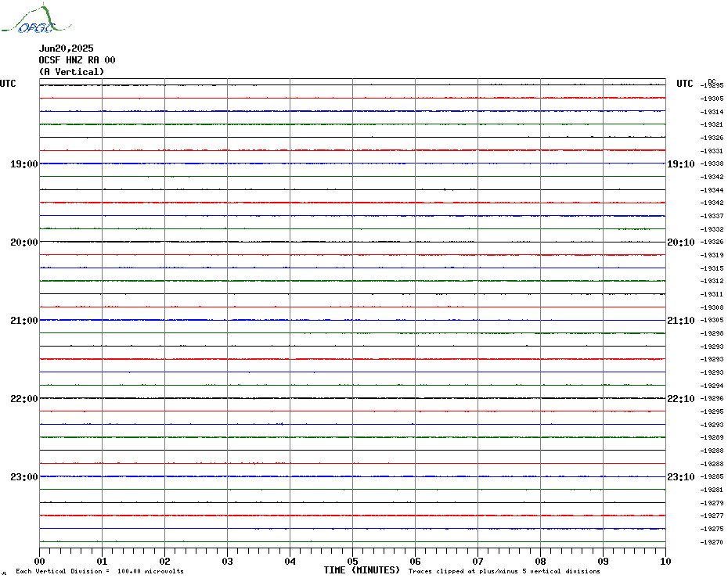
Task: Click the Each Vertical Division 100.00 microvolts note
Action: tap(100, 571)
